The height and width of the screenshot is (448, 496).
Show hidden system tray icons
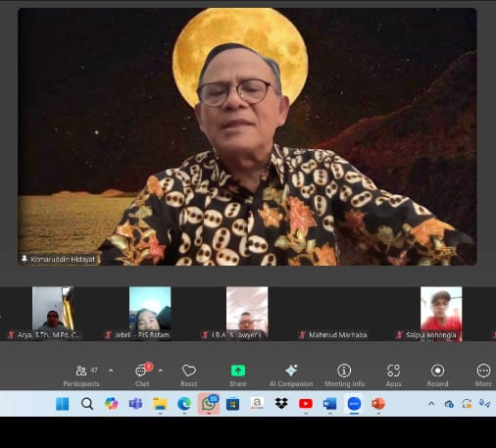tap(431, 404)
